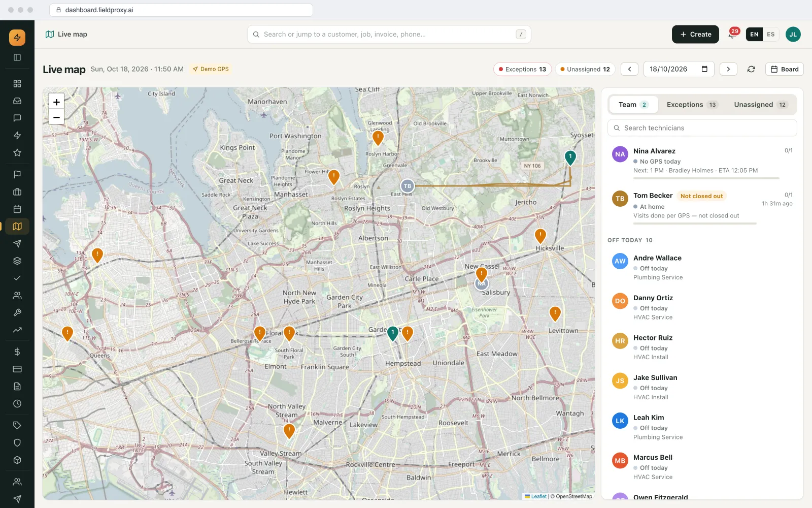812x508 pixels.
Task: Switch language to ES
Action: click(770, 35)
